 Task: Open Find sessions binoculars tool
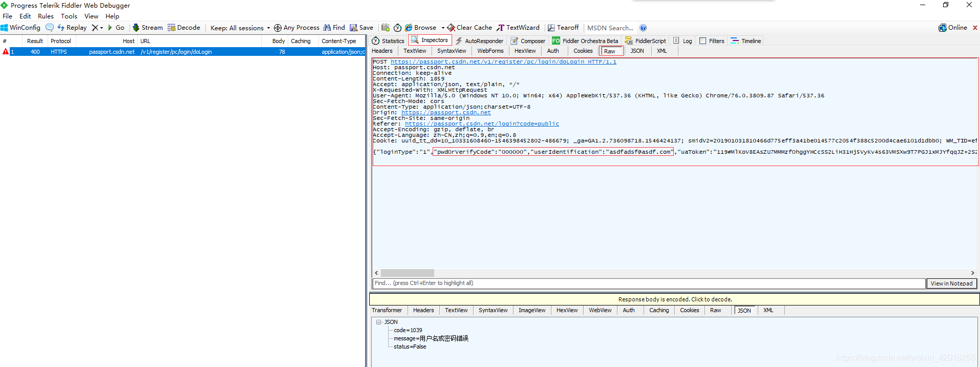[334, 28]
